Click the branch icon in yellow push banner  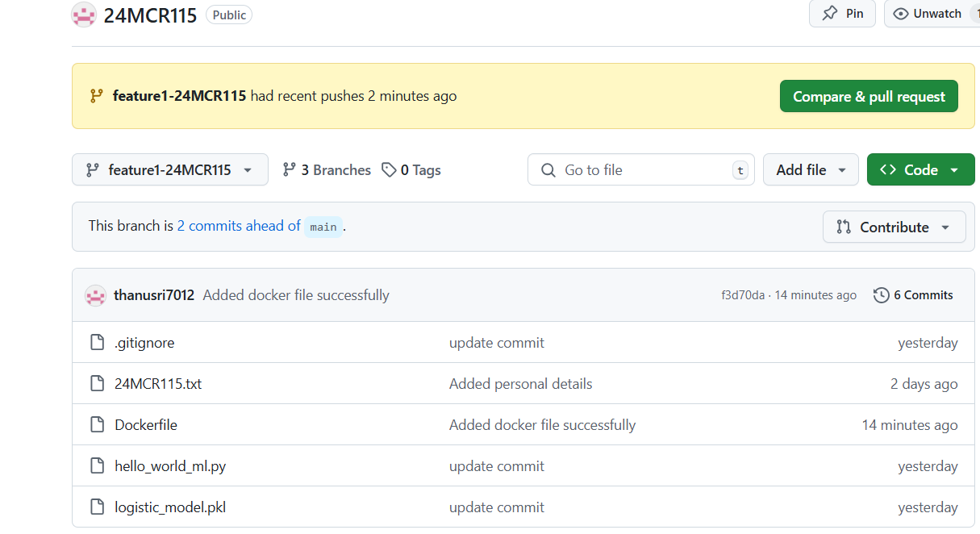click(x=96, y=96)
